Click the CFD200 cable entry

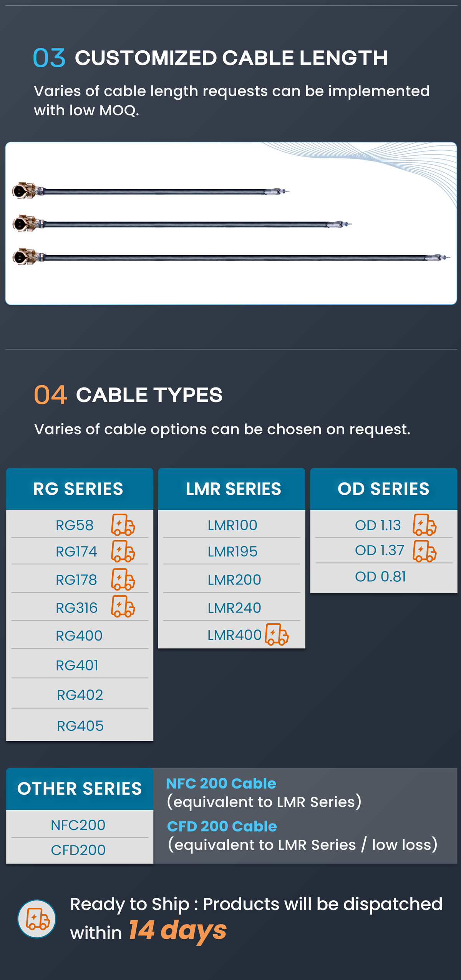pyautogui.click(x=78, y=850)
